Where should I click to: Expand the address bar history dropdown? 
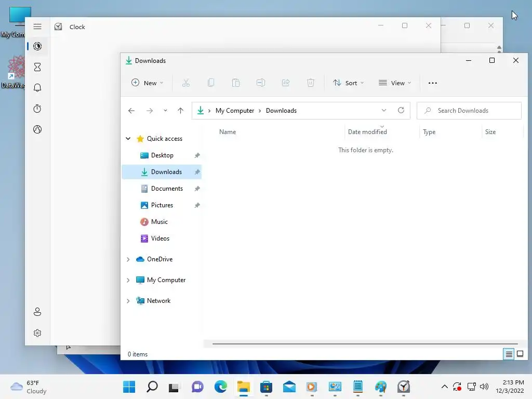(x=384, y=110)
